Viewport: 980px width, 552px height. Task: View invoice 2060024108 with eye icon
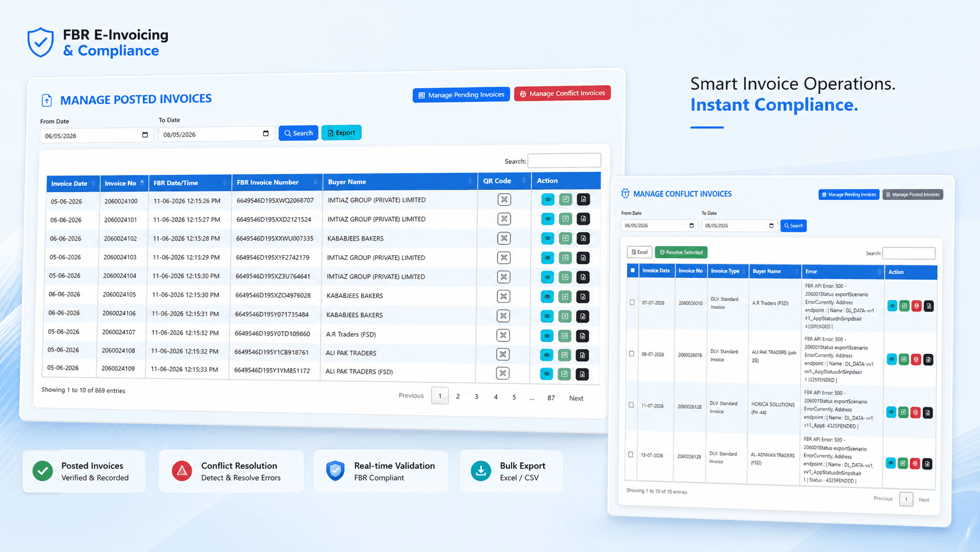tap(547, 355)
